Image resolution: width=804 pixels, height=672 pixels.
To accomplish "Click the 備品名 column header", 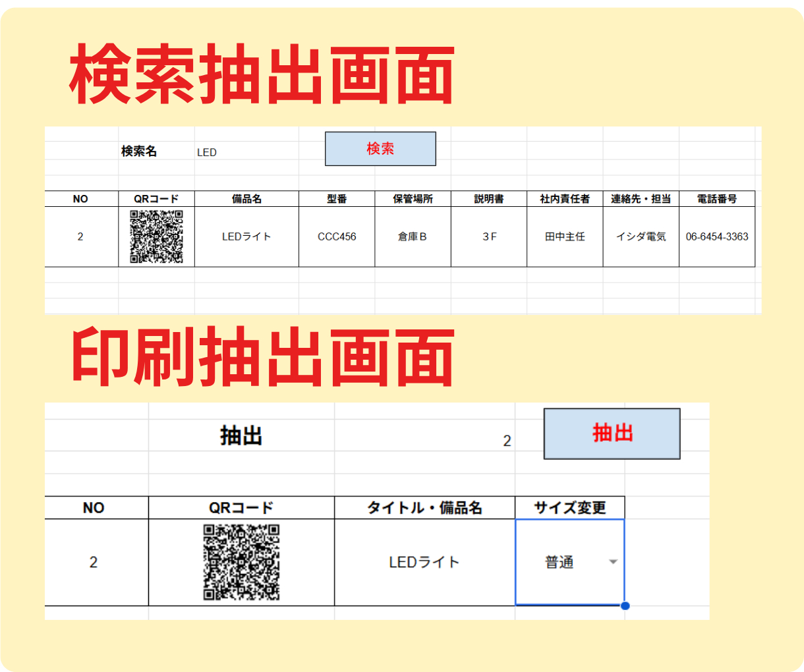I will (x=246, y=199).
